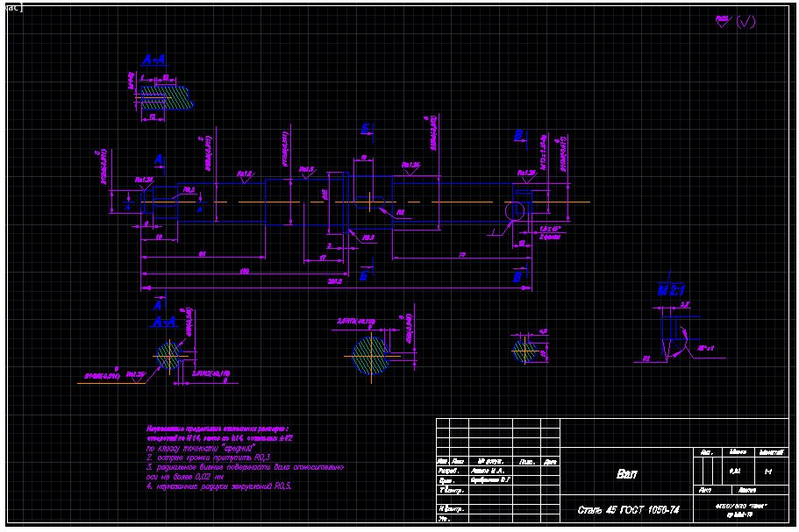Pick note "2. острые кромки притупить R0,3"

tap(209, 458)
